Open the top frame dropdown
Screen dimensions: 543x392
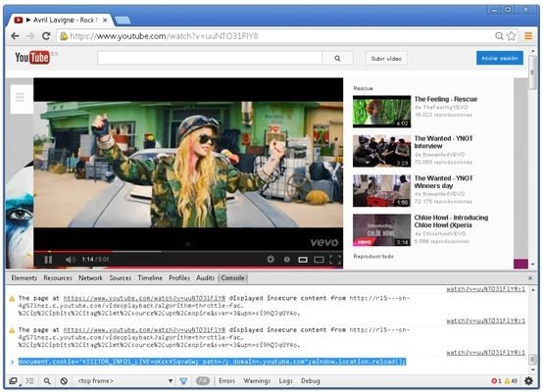tap(125, 381)
